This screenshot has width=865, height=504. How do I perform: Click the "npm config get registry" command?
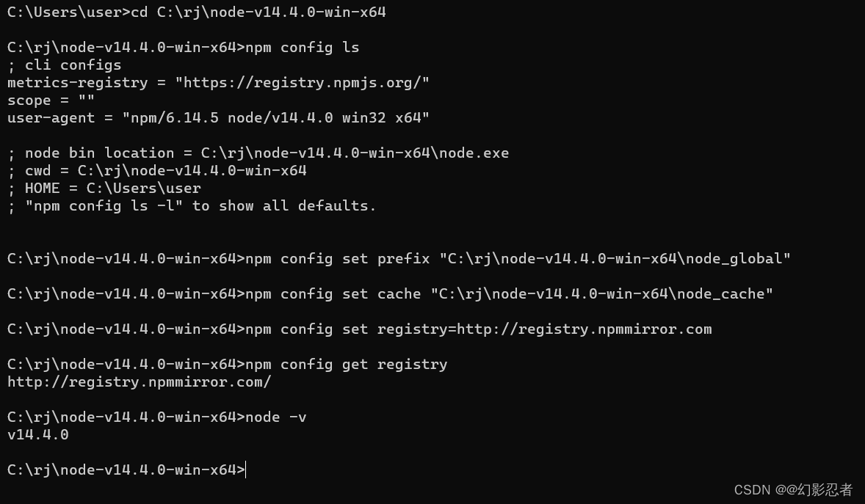[346, 365]
